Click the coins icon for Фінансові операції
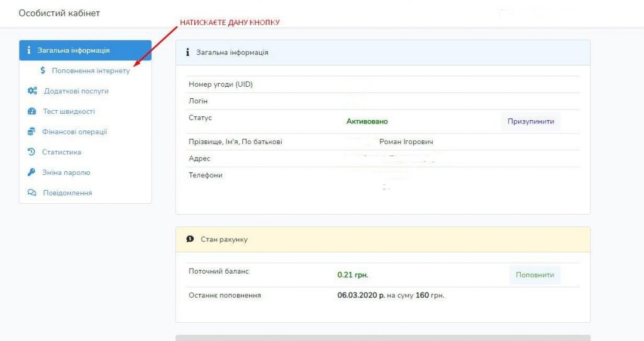Viewport: 644px width, 341px height. [x=31, y=131]
